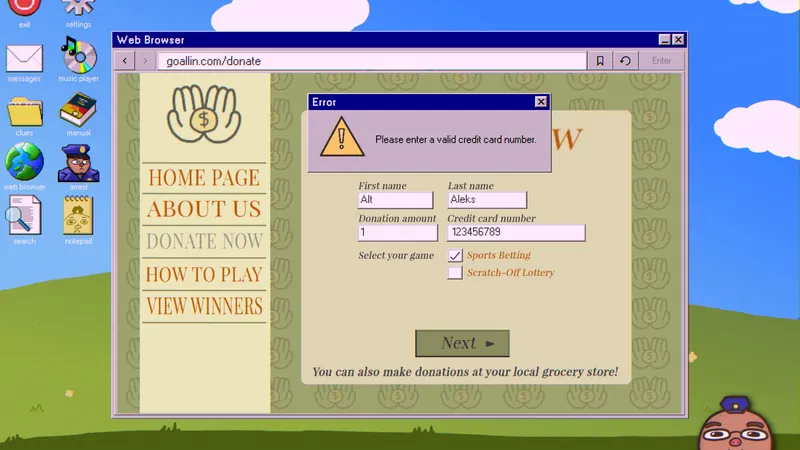This screenshot has width=800, height=450.
Task: Open the exit desktop icon
Action: [x=24, y=9]
